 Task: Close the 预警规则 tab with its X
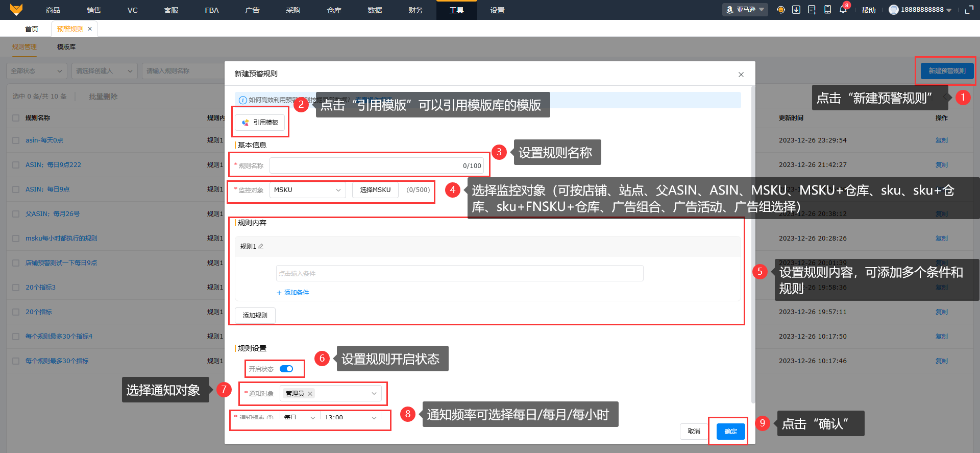click(90, 29)
